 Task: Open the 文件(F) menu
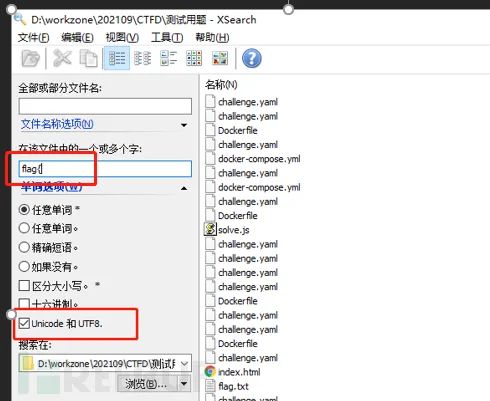click(33, 37)
